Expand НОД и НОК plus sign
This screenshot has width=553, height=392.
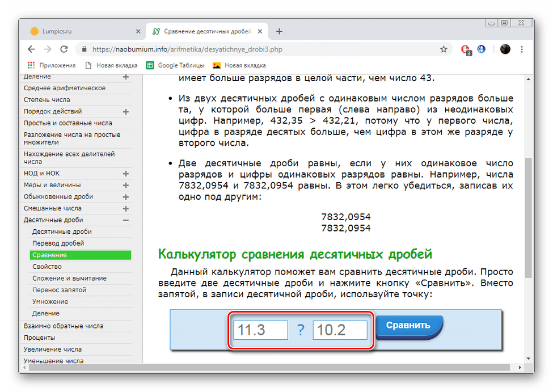point(125,174)
